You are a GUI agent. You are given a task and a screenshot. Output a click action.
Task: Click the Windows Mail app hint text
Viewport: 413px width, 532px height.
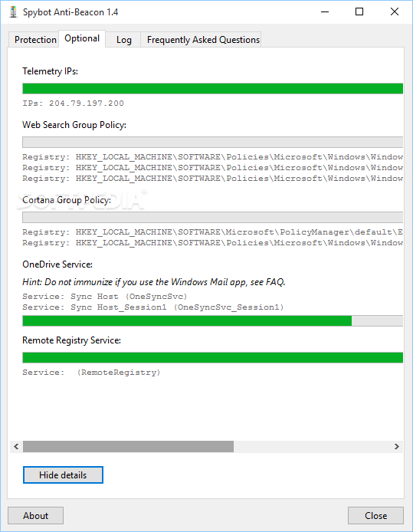click(154, 282)
